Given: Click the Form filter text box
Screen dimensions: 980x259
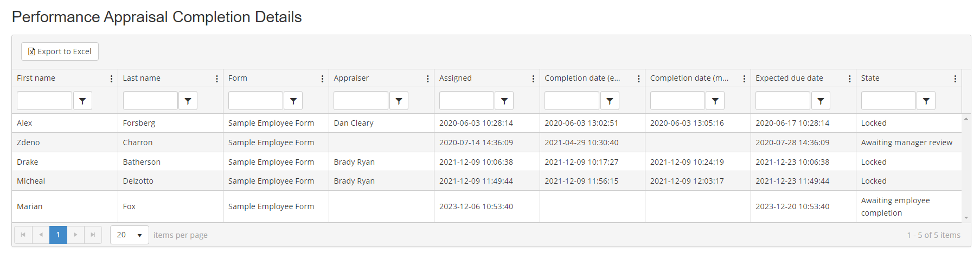Looking at the screenshot, I should coord(255,101).
